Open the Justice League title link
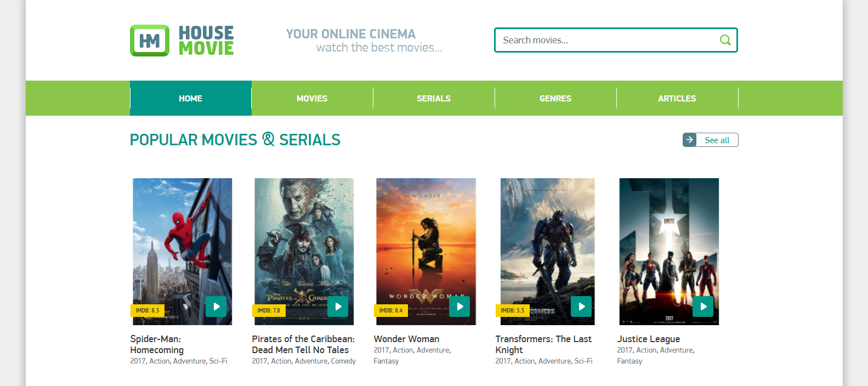The width and height of the screenshot is (868, 386). click(x=649, y=339)
